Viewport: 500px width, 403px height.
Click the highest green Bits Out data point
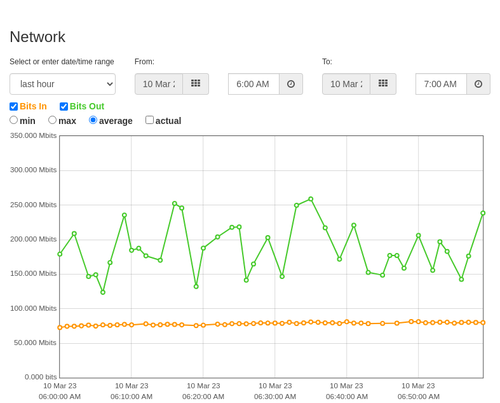[311, 199]
